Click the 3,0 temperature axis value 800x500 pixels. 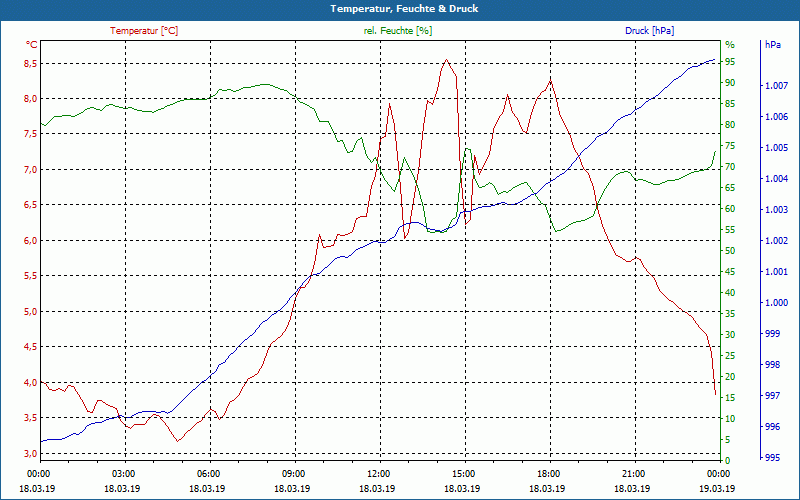click(30, 453)
